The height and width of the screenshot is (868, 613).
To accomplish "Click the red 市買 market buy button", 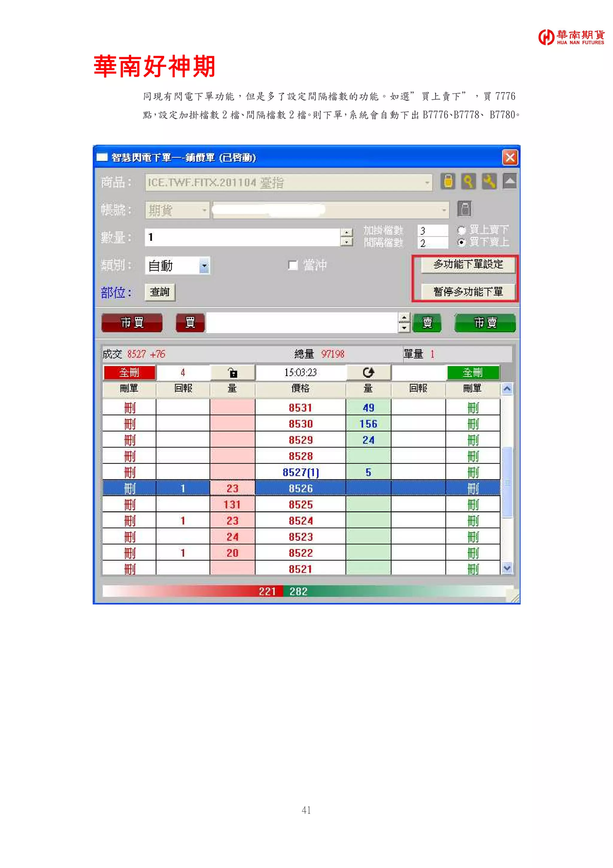I will [x=132, y=323].
